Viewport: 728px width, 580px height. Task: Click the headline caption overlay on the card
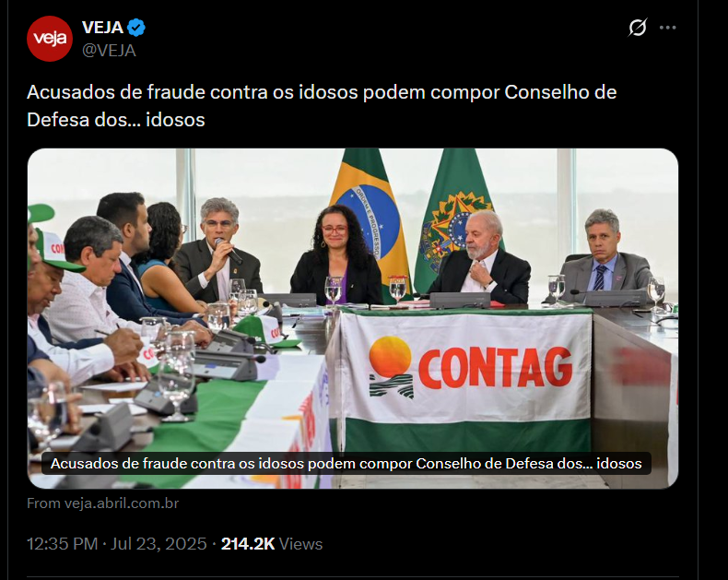click(346, 463)
